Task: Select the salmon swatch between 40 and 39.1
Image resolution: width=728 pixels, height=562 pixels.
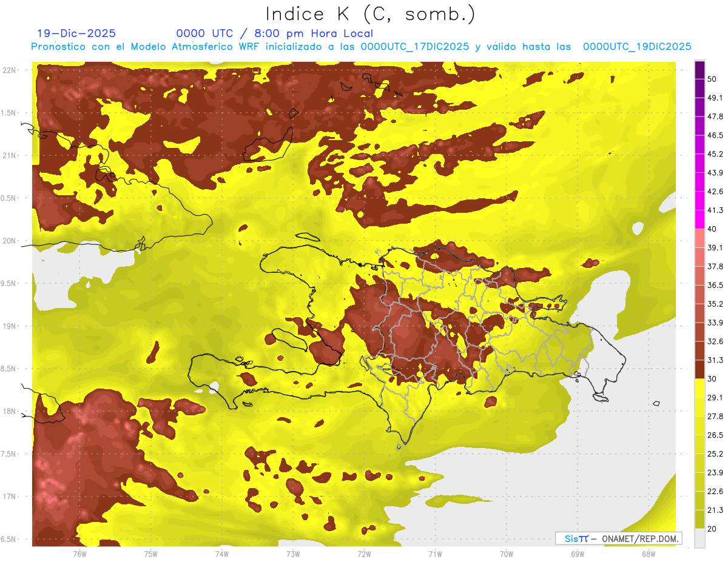Action: click(x=700, y=238)
